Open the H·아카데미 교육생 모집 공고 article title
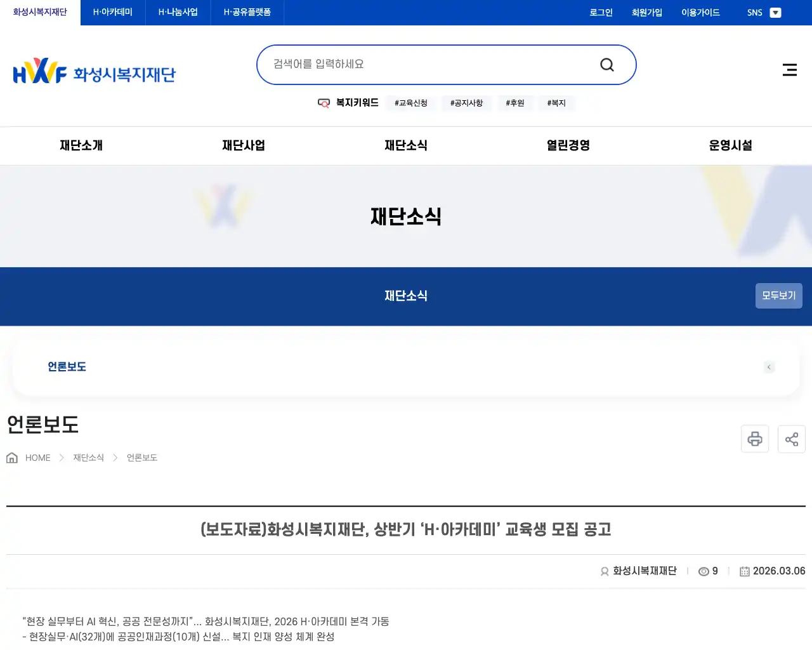The image size is (812, 650). pyautogui.click(x=405, y=530)
